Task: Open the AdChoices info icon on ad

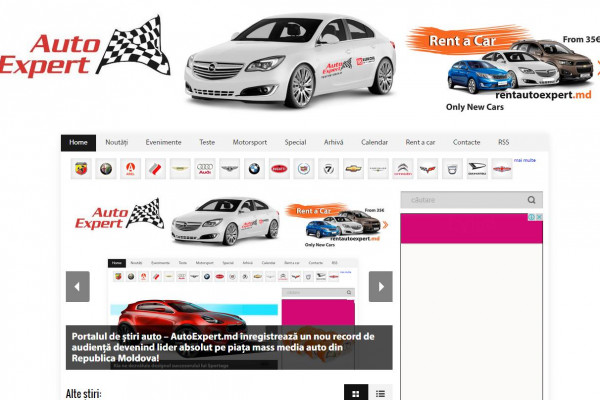Action: [x=532, y=217]
